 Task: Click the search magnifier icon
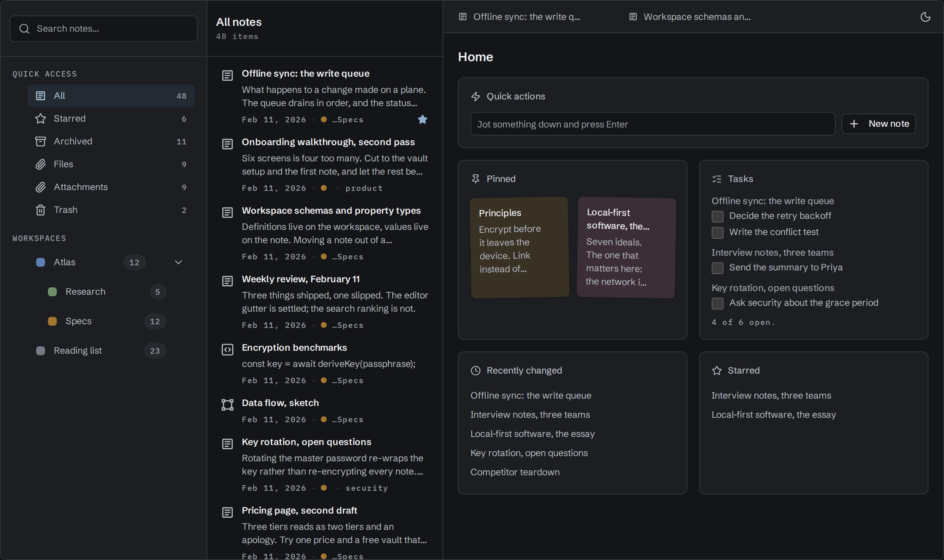24,29
